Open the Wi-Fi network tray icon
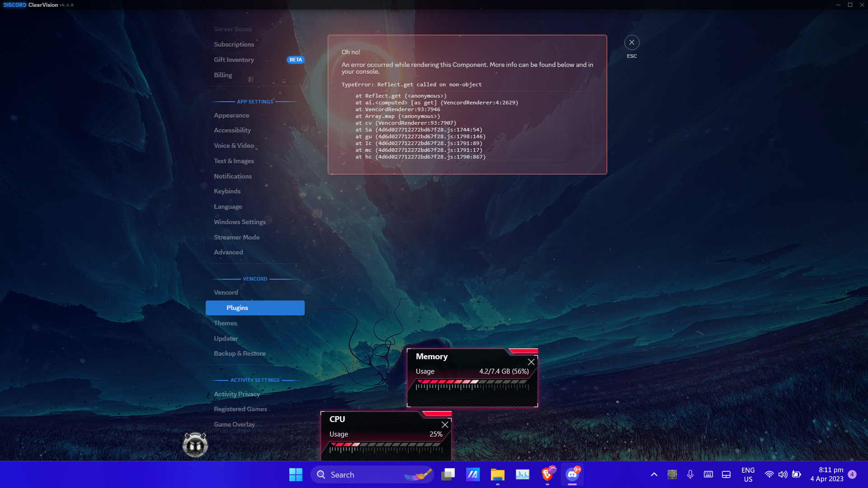868x488 pixels. point(769,474)
